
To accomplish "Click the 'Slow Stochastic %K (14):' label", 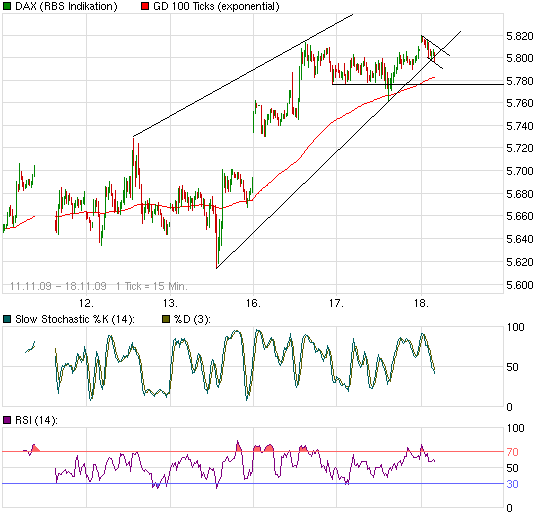I will tap(75, 319).
